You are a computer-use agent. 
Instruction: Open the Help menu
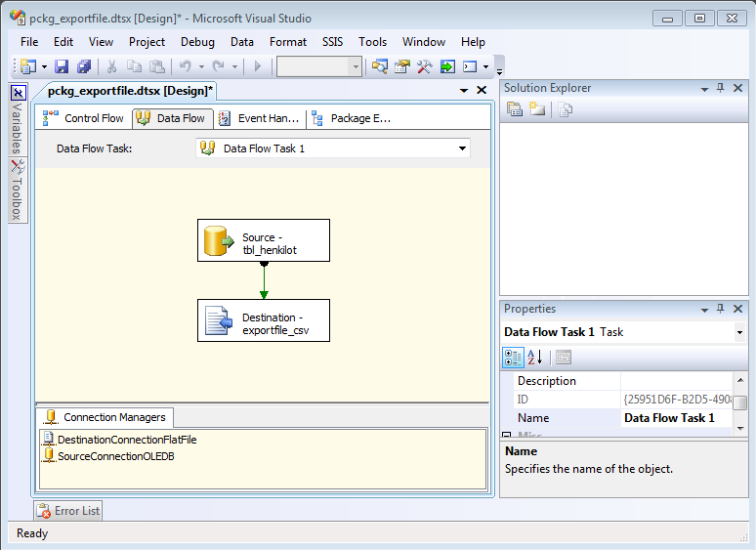click(473, 42)
